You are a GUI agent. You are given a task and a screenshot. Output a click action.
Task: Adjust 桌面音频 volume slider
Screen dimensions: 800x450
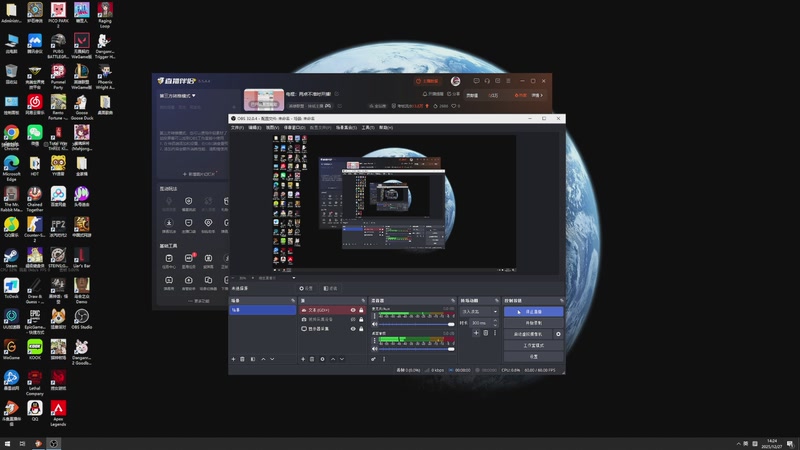coord(416,349)
